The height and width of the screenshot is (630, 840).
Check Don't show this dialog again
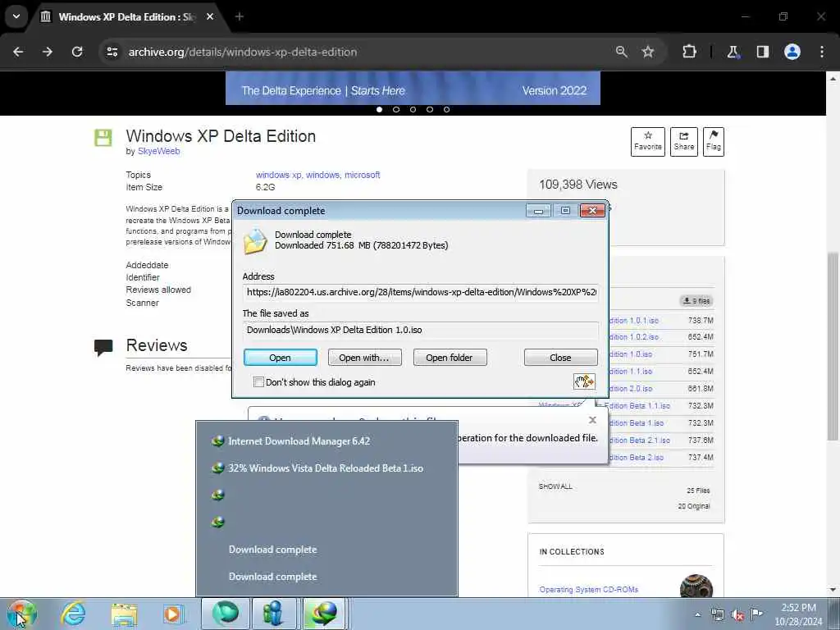258,382
